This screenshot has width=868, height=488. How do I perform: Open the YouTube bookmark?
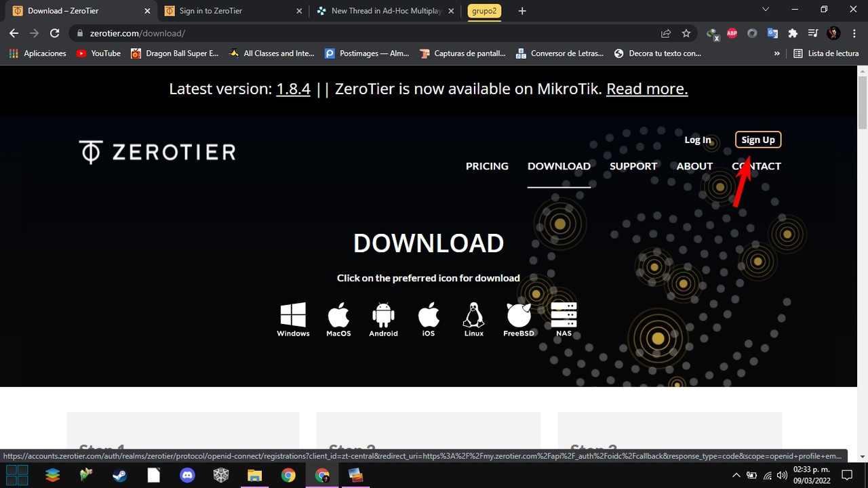(98, 54)
